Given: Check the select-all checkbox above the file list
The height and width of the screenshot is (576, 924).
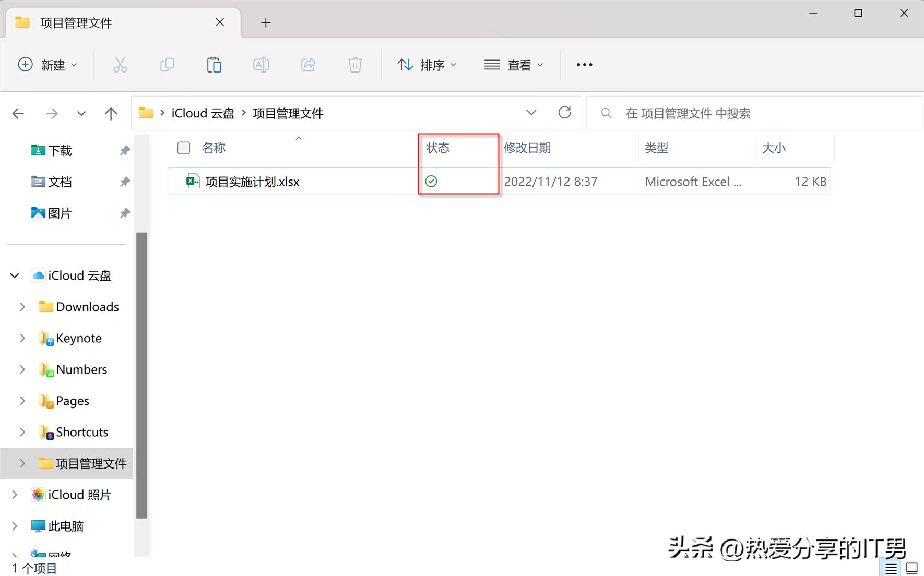Looking at the screenshot, I should pyautogui.click(x=183, y=148).
